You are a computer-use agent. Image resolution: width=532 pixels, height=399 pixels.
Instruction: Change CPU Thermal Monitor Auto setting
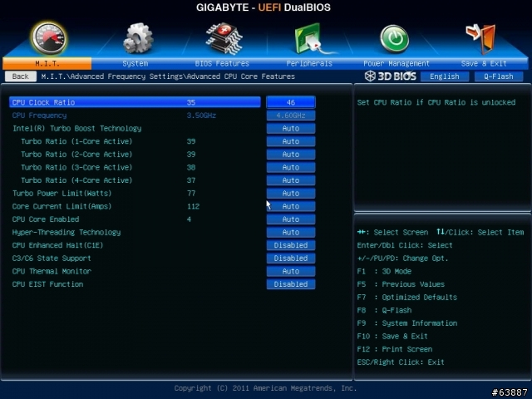(291, 272)
